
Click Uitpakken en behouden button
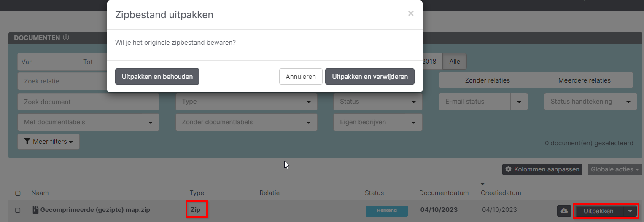click(x=157, y=77)
